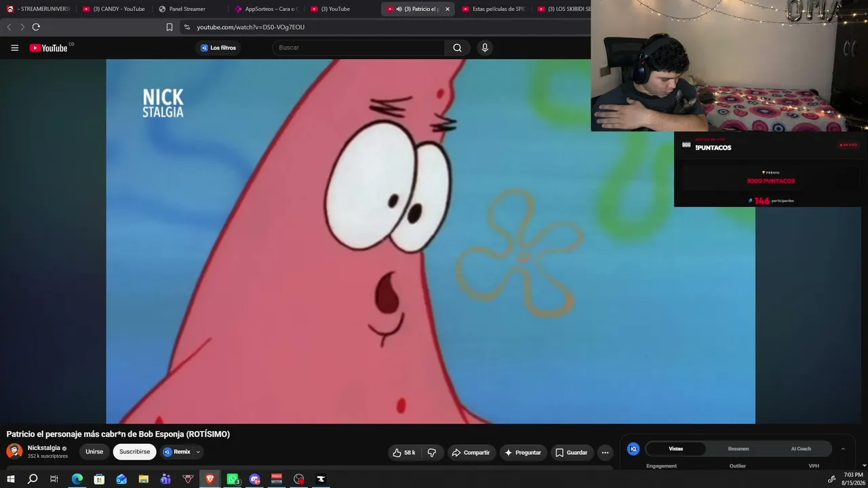Image resolution: width=868 pixels, height=488 pixels.
Task: Switch to CANDY - YouTube tab
Action: point(114,9)
